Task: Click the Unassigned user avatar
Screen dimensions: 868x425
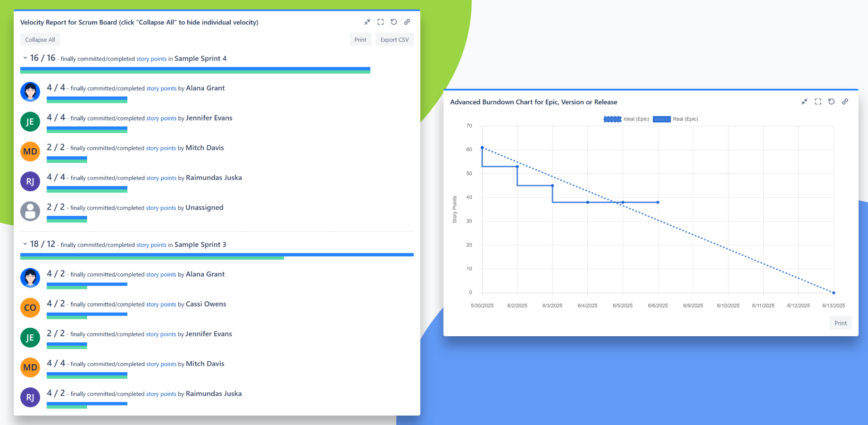Action: (x=30, y=211)
